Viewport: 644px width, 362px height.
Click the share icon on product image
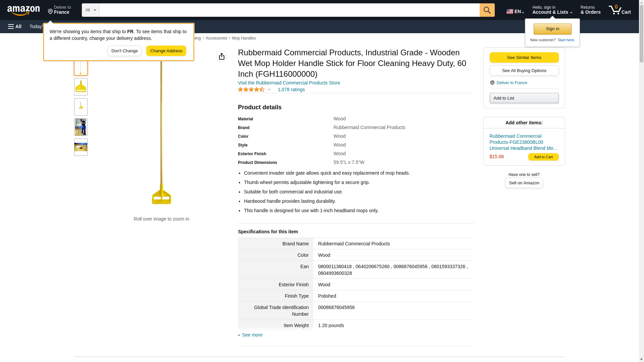click(221, 56)
